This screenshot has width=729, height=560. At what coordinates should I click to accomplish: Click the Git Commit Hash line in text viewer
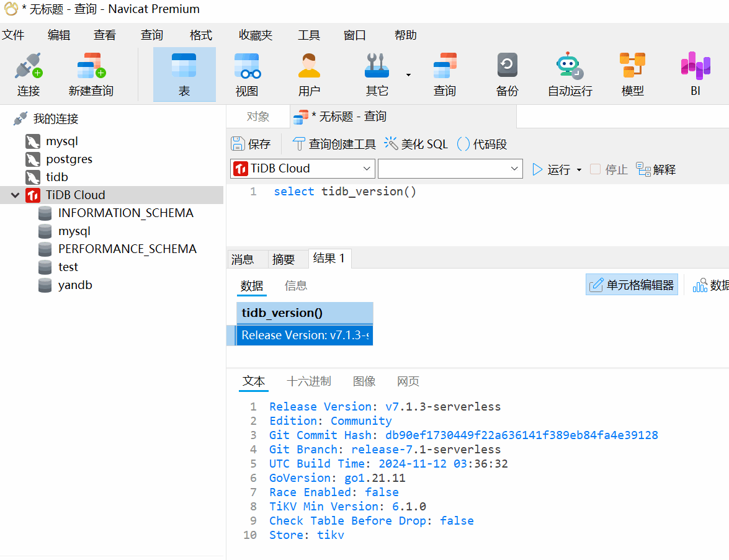(463, 435)
